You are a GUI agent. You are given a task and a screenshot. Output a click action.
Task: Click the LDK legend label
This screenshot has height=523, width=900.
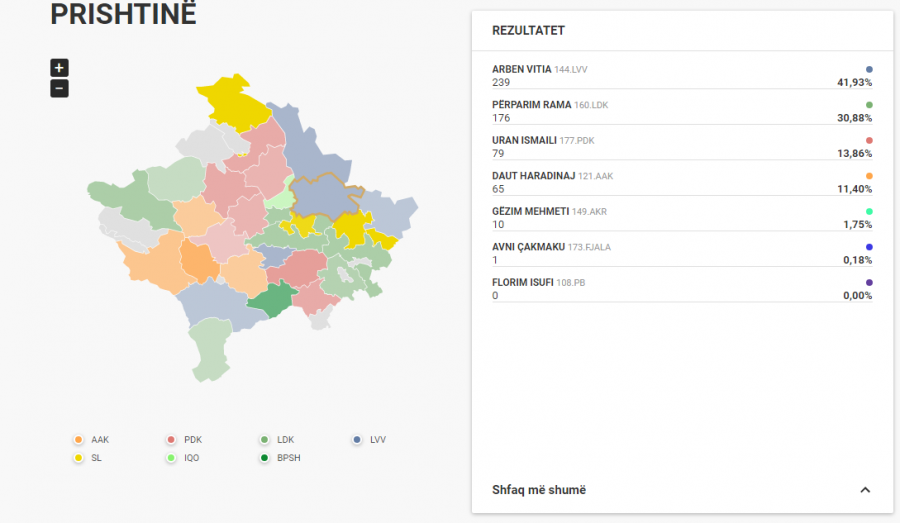pyautogui.click(x=285, y=440)
